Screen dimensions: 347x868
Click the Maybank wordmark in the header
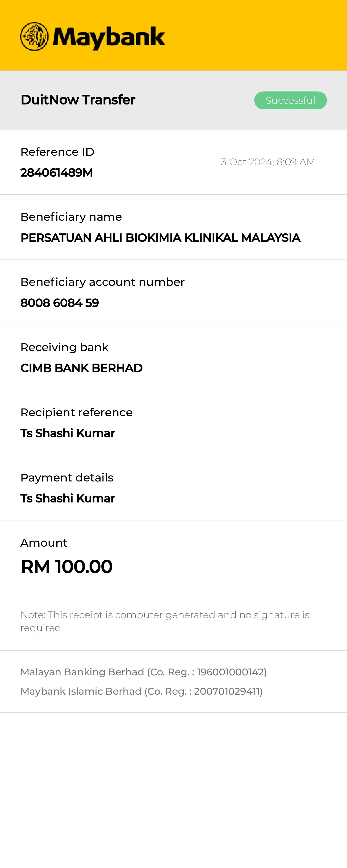click(x=109, y=37)
